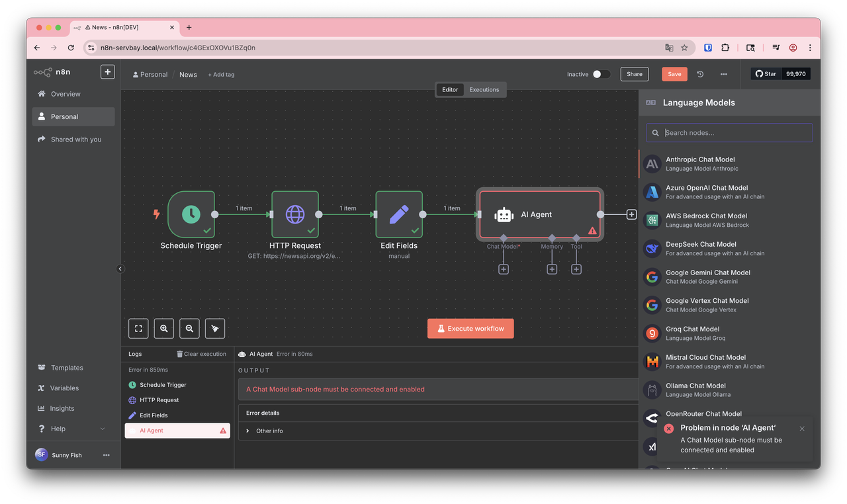The width and height of the screenshot is (847, 504).
Task: Expand the Help menu
Action: (72, 429)
